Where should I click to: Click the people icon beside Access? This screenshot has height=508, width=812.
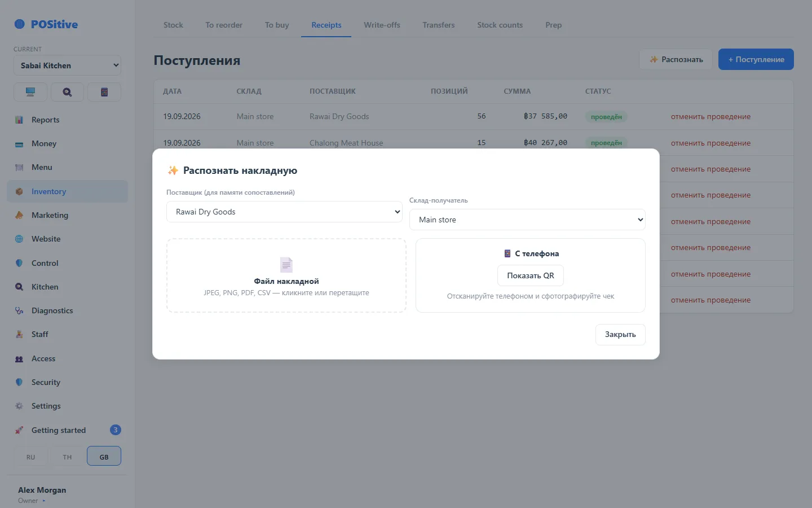click(19, 359)
